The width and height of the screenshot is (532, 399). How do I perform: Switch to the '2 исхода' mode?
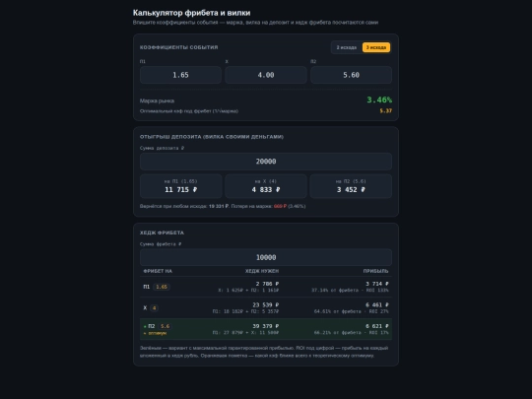click(x=347, y=47)
